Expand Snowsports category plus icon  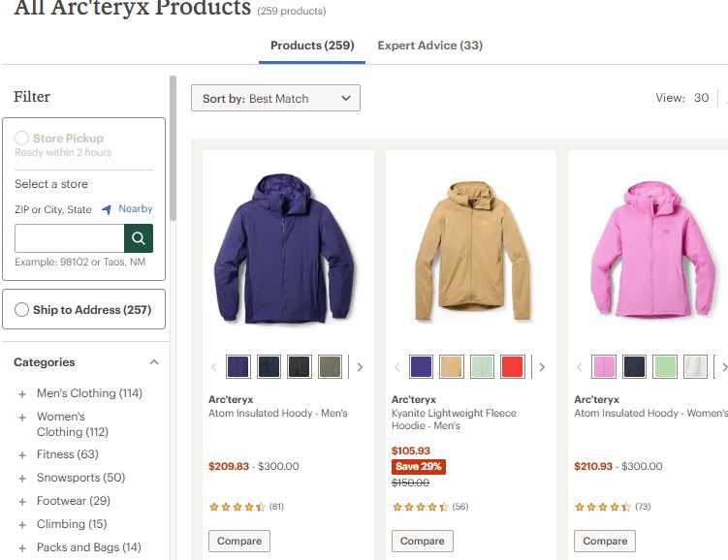coord(22,479)
